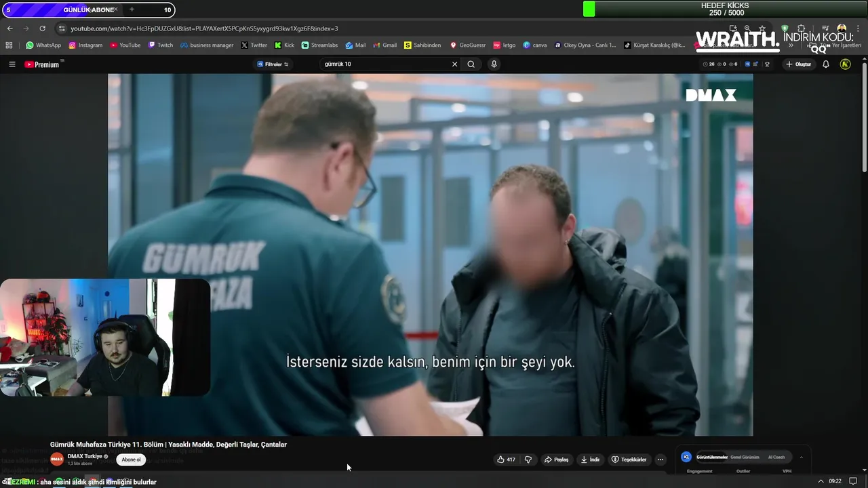Viewport: 868px width, 488px height.
Task: Open the Sahibinden bookmark
Action: [422, 45]
